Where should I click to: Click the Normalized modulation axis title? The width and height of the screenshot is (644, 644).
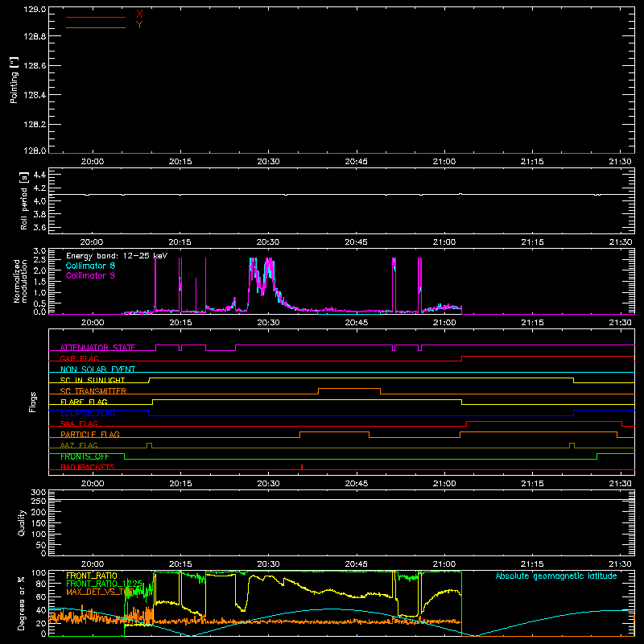coord(20,281)
